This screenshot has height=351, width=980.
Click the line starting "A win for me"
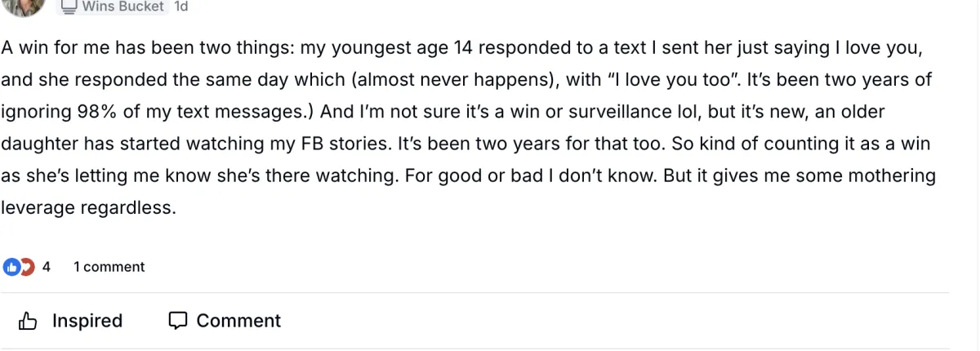[x=462, y=47]
